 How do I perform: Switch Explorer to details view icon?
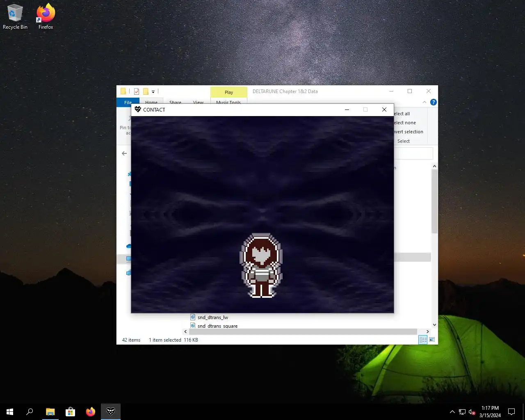point(423,340)
